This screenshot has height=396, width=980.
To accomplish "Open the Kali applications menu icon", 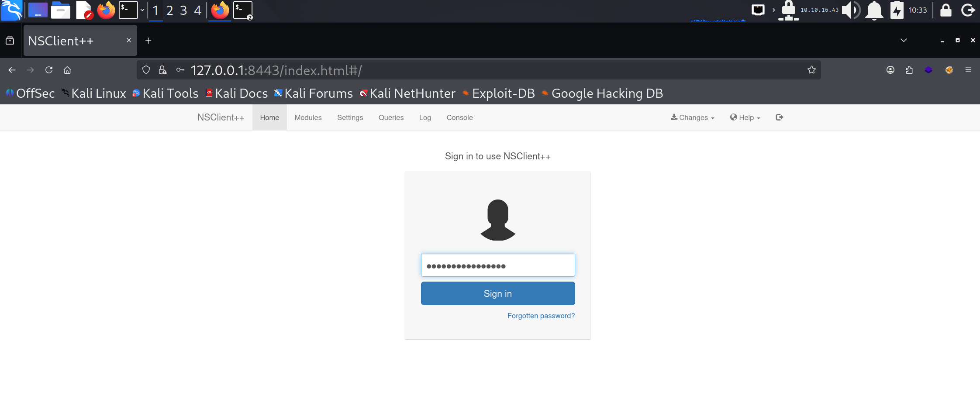I will [11, 10].
